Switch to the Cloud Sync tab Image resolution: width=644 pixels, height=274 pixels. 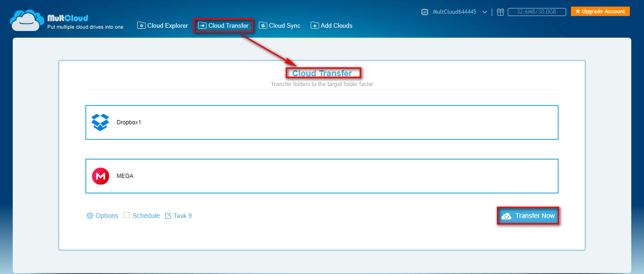click(280, 25)
